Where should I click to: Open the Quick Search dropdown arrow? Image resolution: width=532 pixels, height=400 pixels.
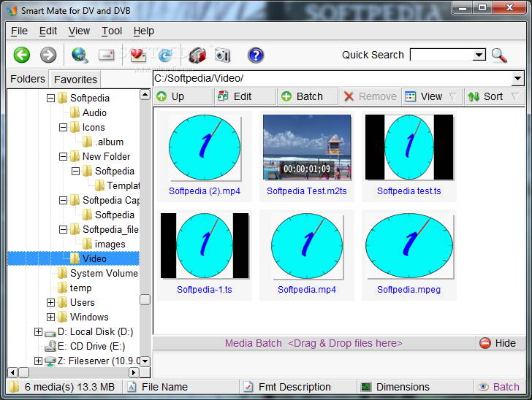(x=479, y=55)
